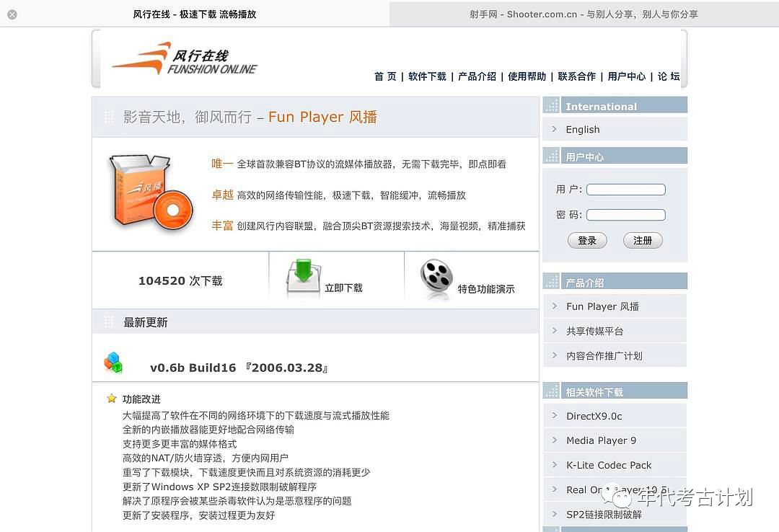Click the film reel feature demo icon
The height and width of the screenshot is (532, 779).
click(436, 278)
